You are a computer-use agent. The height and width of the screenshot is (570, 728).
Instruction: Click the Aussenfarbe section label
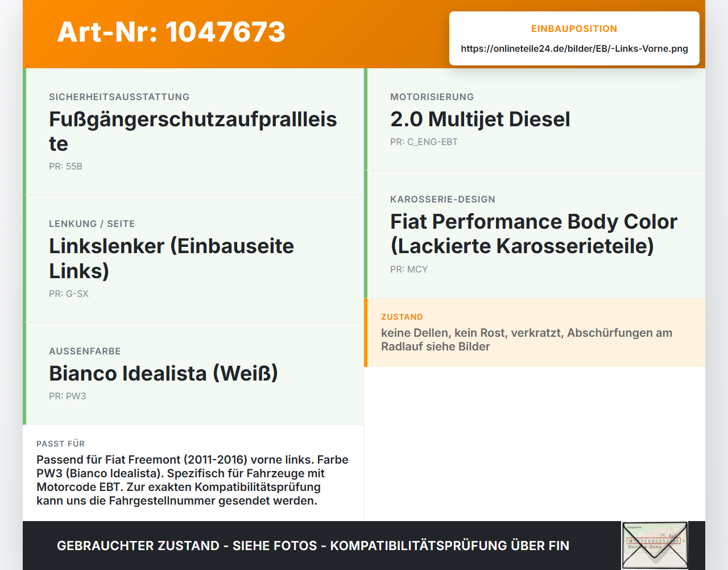click(85, 352)
